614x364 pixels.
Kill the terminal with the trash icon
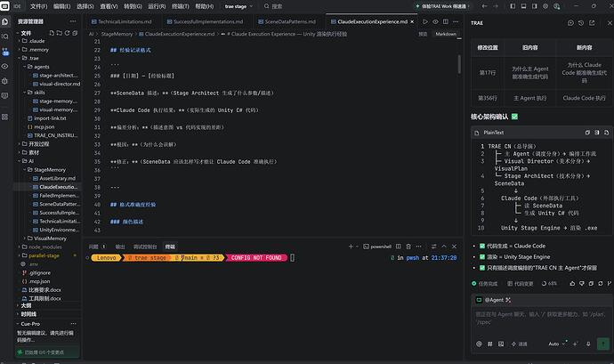[408, 247]
